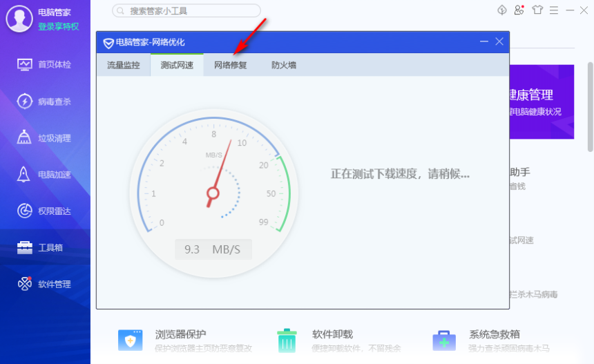Image resolution: width=594 pixels, height=364 pixels.
Task: Open 病毒查杀 virus scan
Action: click(45, 102)
